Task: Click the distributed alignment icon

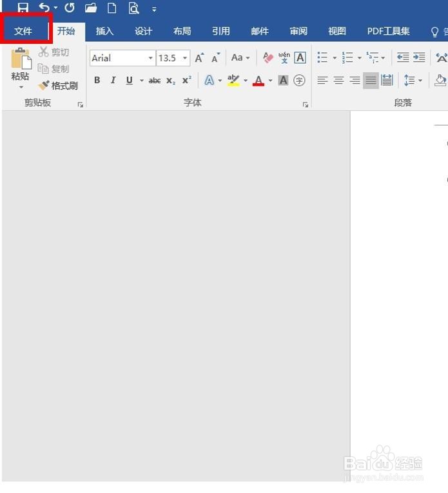Action: 387,81
